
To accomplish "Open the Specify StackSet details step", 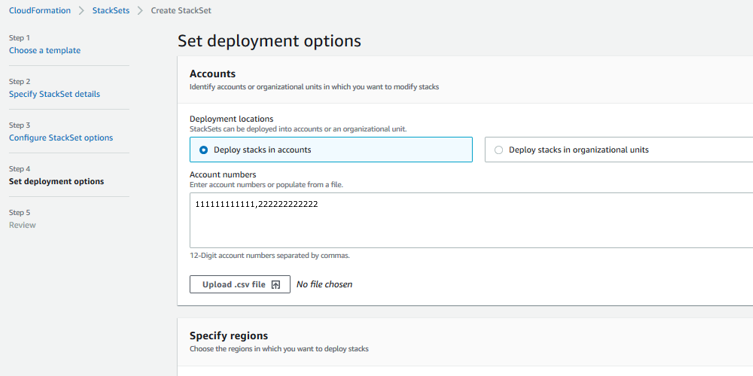I will (x=54, y=94).
